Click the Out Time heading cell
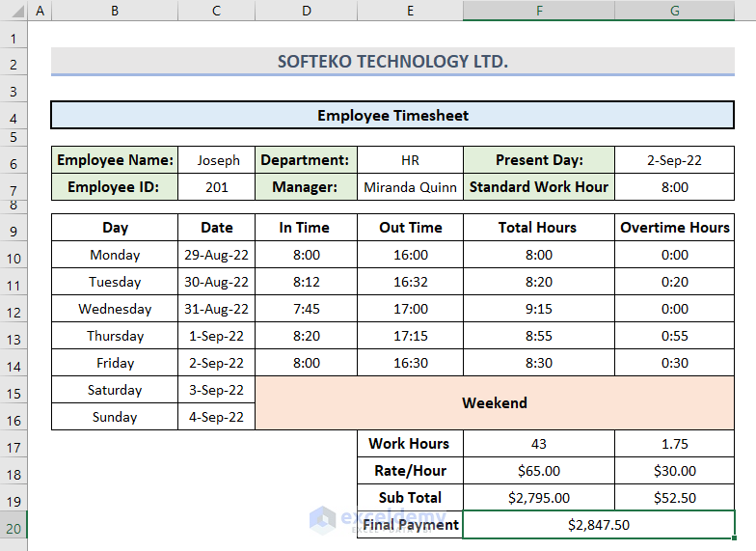 click(x=411, y=228)
